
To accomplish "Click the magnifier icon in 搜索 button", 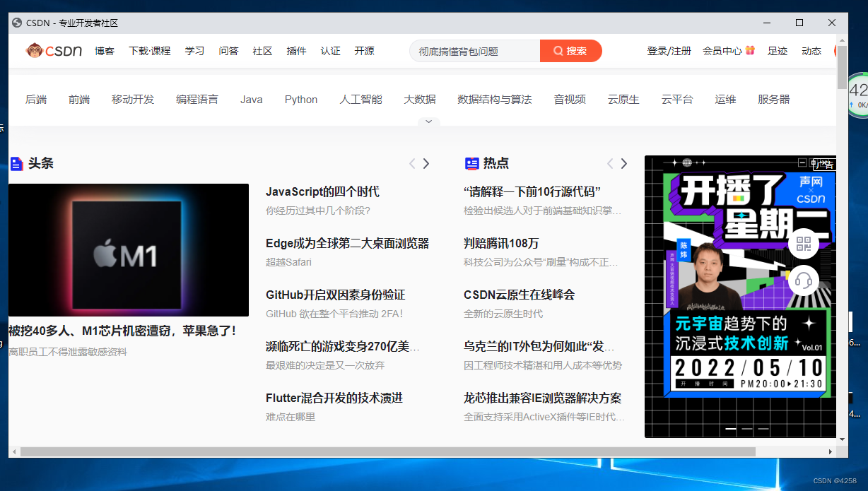I will 558,51.
